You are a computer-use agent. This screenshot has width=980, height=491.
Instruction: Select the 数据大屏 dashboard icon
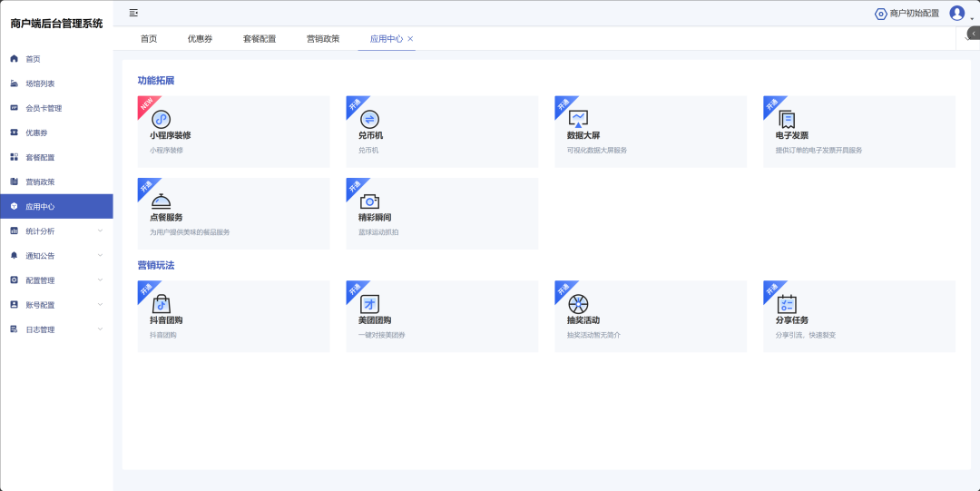tap(578, 119)
